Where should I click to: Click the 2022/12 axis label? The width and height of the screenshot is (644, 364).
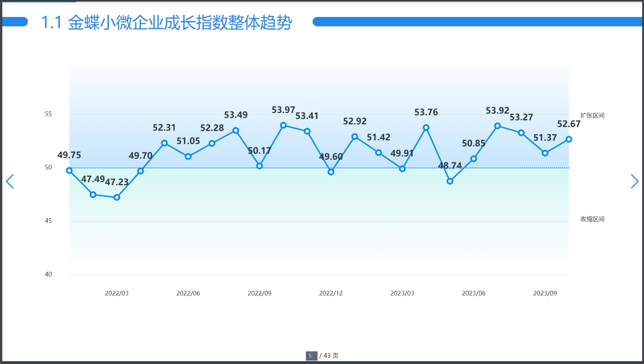tap(331, 293)
